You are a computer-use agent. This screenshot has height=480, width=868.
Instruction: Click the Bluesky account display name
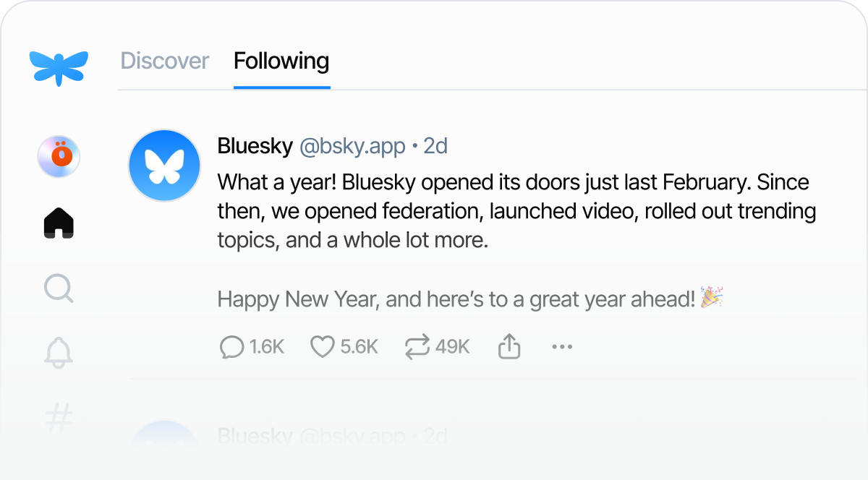tap(255, 146)
